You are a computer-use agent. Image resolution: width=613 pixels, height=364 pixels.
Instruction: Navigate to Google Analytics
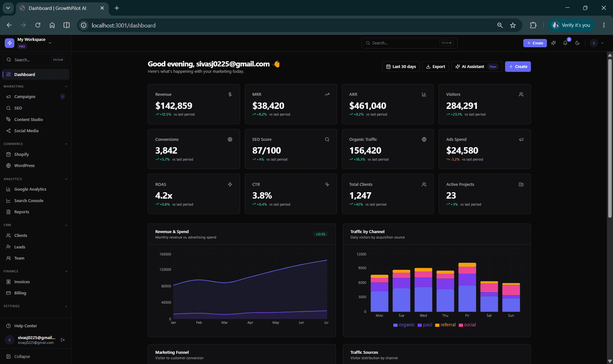[x=36, y=189]
